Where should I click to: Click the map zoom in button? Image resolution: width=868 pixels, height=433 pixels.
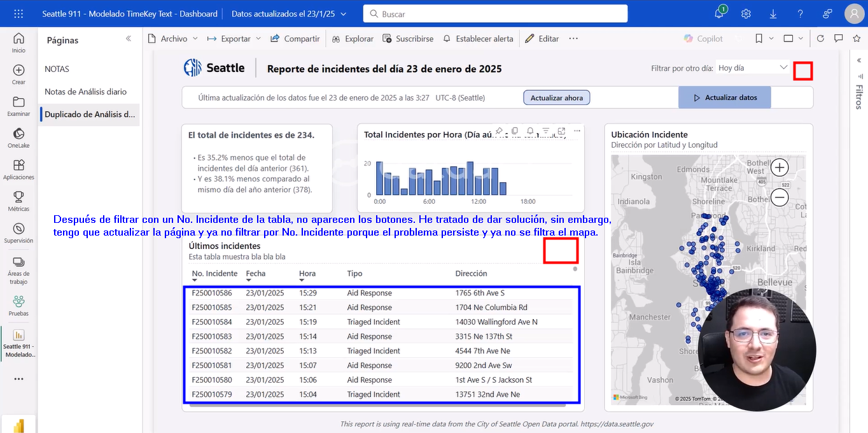click(x=780, y=167)
